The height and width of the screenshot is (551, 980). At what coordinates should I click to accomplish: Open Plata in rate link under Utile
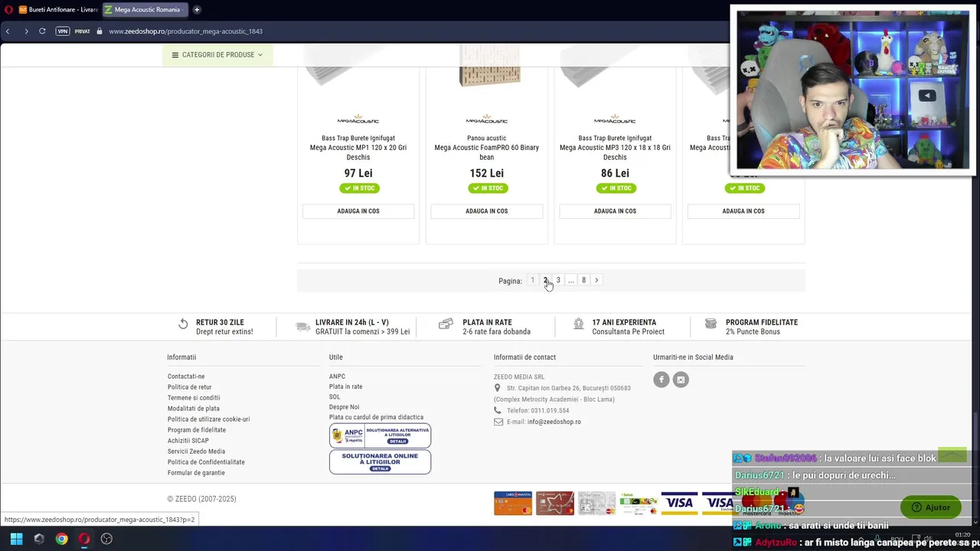[346, 386]
